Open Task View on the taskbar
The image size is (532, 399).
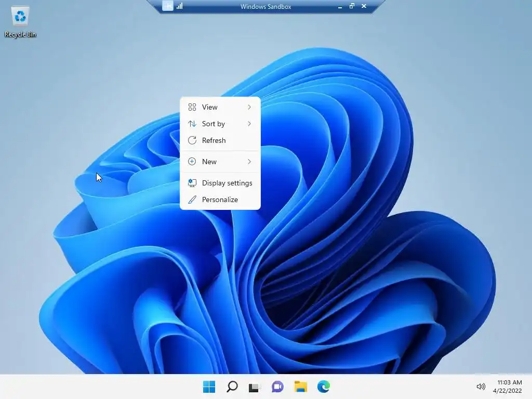point(254,387)
